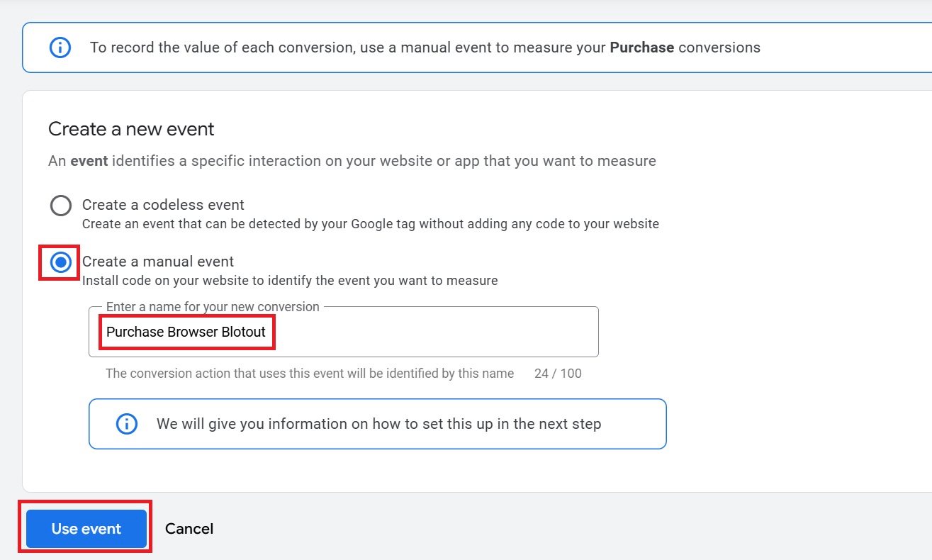This screenshot has width=932, height=560.
Task: Click the 'Enter a name for your new conversion' label
Action: tap(213, 307)
